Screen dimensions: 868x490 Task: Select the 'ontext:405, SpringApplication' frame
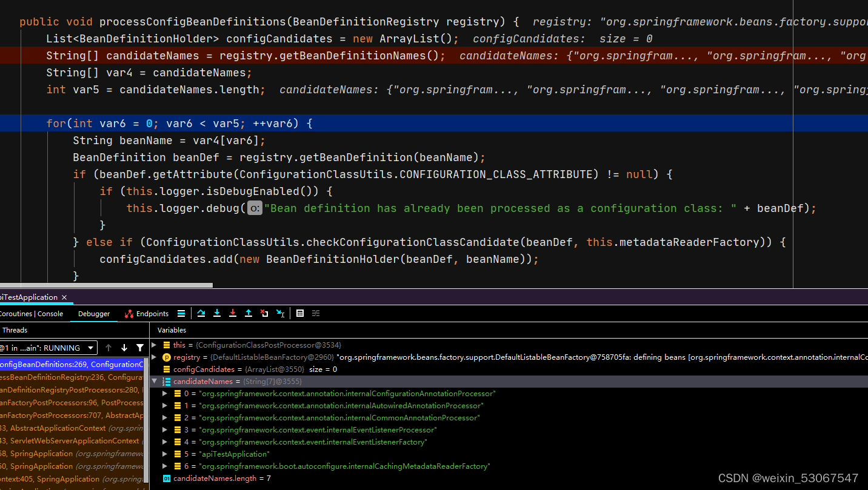[72, 479]
